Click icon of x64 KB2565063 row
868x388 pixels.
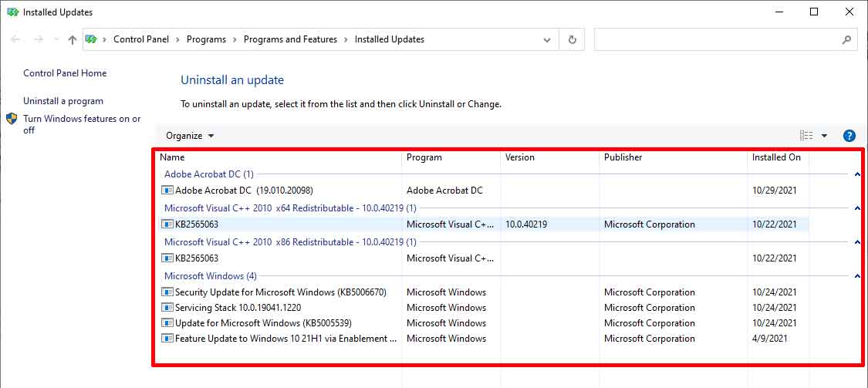pyautogui.click(x=167, y=224)
